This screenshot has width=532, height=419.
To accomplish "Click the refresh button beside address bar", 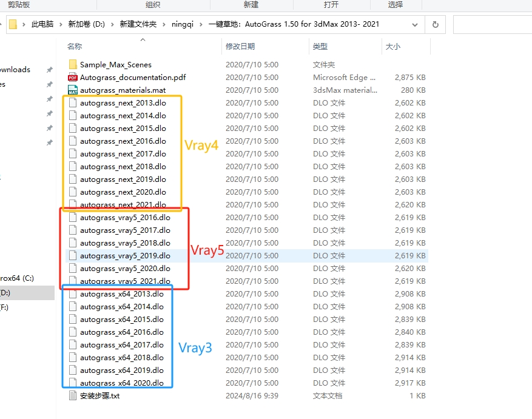I will tap(436, 24).
